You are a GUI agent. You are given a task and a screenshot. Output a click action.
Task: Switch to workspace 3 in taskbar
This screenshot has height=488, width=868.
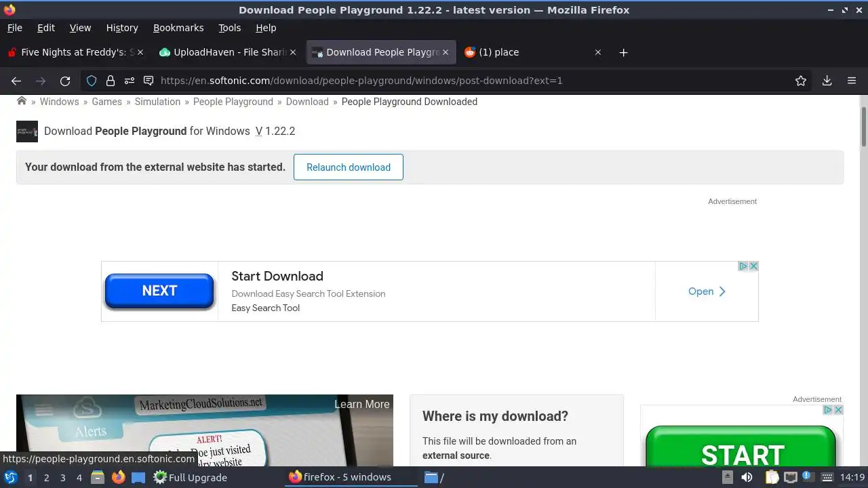tap(62, 477)
